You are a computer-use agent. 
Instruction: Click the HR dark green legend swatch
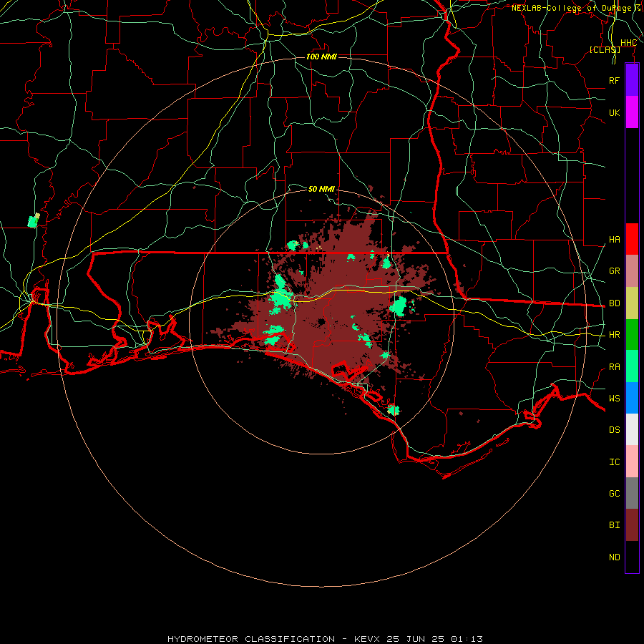(632, 335)
